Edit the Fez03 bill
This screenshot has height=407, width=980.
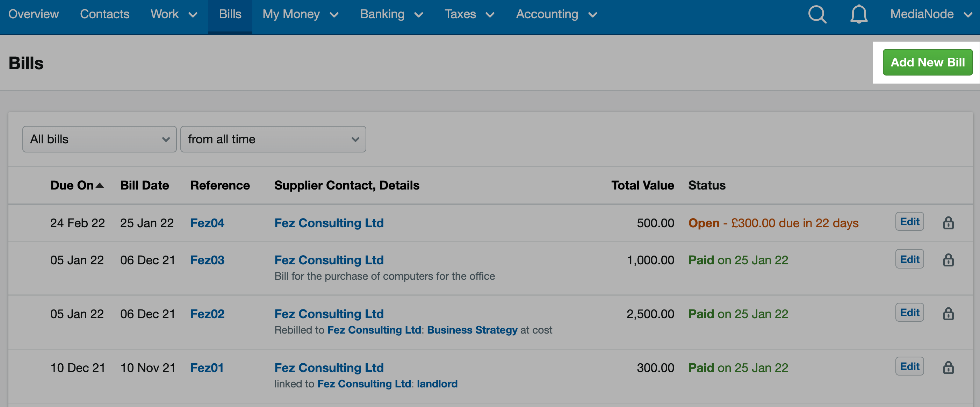click(909, 259)
